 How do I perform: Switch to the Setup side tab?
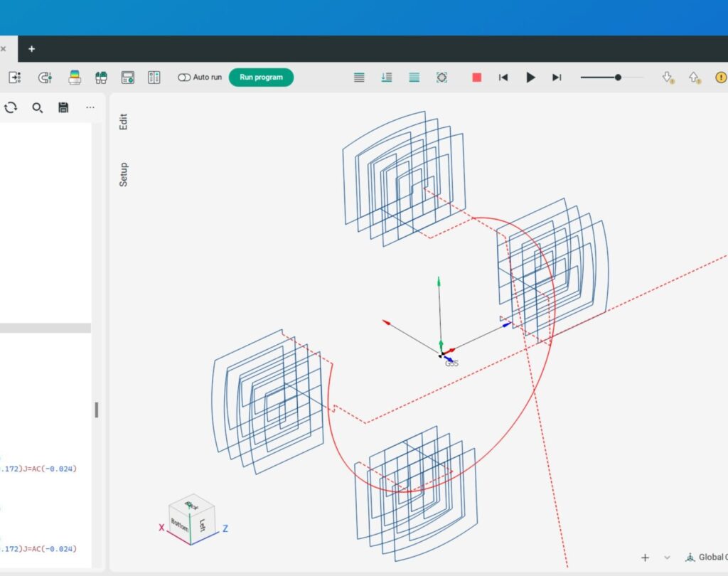[124, 174]
